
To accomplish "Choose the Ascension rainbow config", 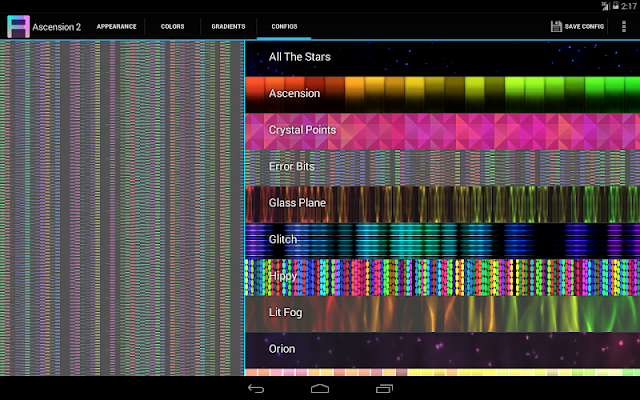I will [442, 95].
